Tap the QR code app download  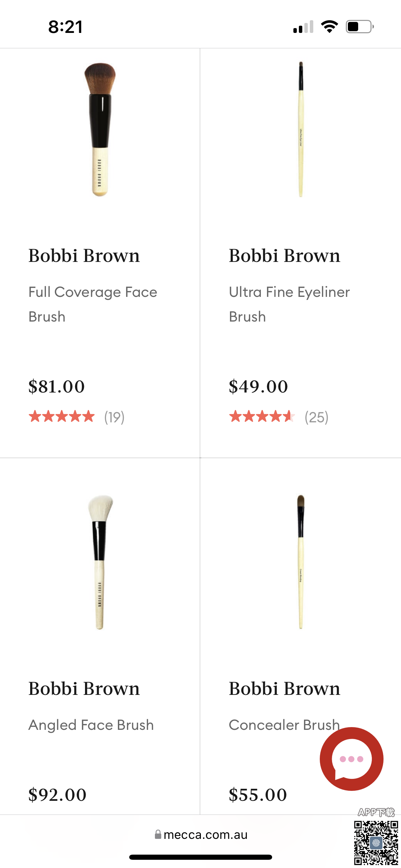pyautogui.click(x=376, y=842)
